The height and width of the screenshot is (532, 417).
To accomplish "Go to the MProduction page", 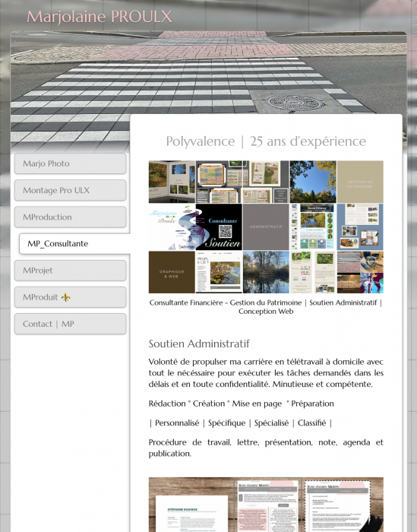I will pos(70,217).
